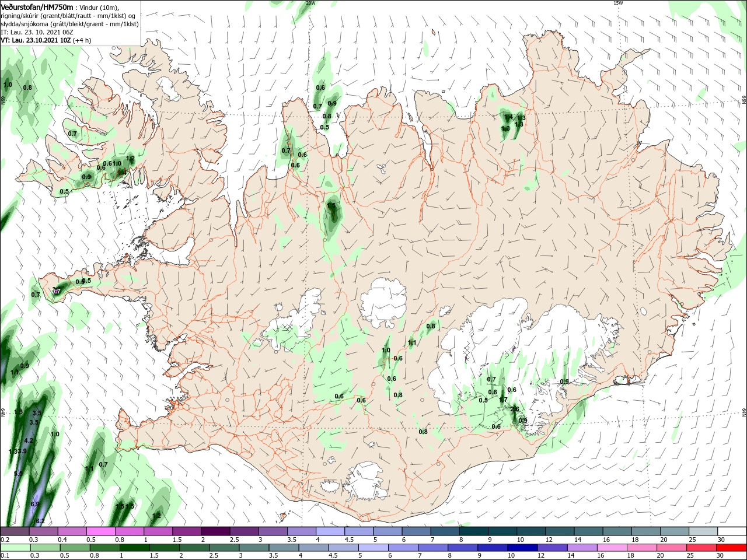Click the 0.2 label in the snow legend
The image size is (747, 560).
[x=5, y=540]
